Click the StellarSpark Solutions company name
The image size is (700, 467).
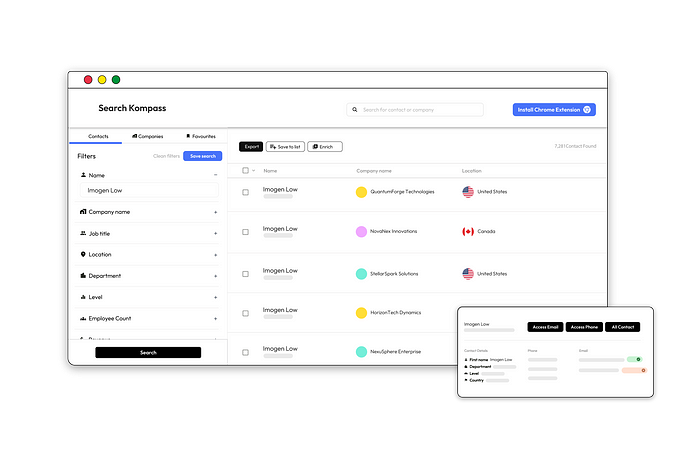point(394,274)
